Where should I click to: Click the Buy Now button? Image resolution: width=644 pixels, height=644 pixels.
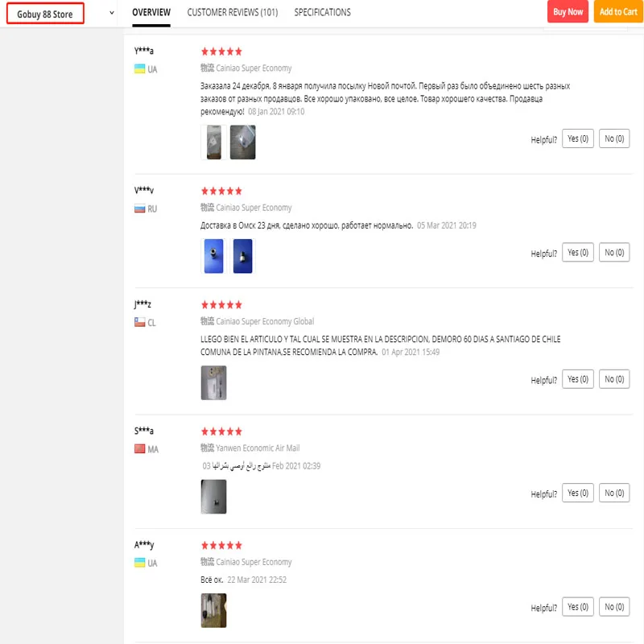pyautogui.click(x=568, y=12)
